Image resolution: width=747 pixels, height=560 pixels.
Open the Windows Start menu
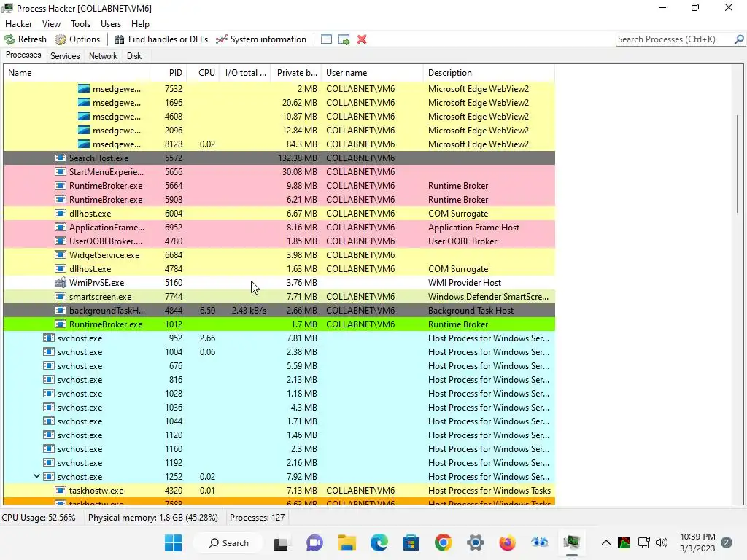coord(174,542)
